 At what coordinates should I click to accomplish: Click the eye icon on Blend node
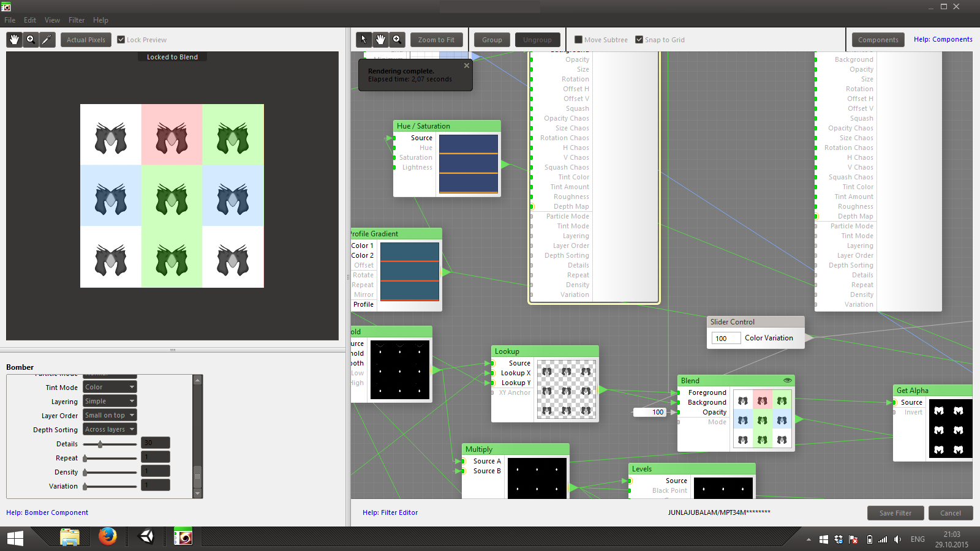point(788,381)
